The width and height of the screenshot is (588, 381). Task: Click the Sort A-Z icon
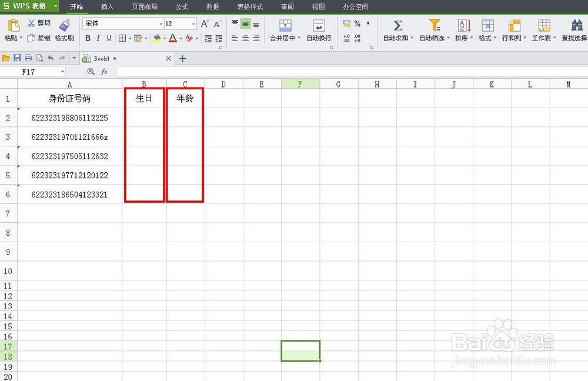point(464,25)
